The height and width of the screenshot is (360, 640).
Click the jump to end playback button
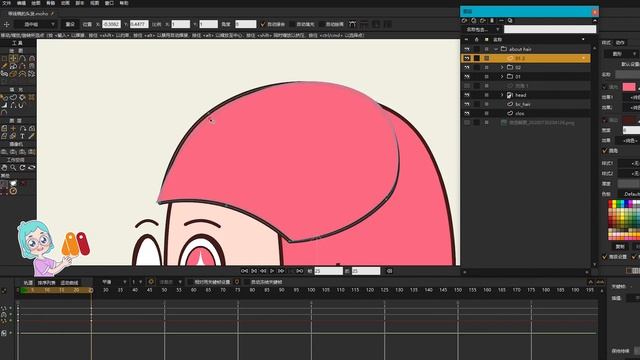point(300,271)
